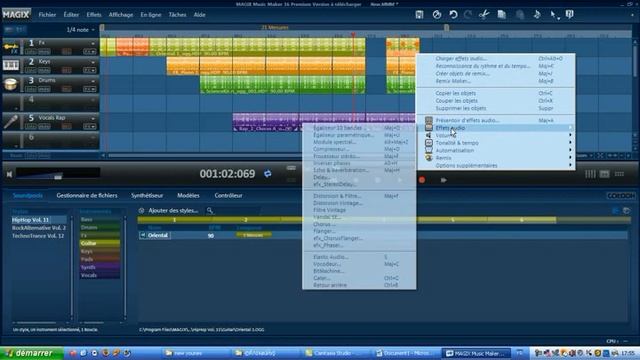Open the mouse mode pointer tool
Viewport: 640px width, 360px height.
(x=554, y=15)
